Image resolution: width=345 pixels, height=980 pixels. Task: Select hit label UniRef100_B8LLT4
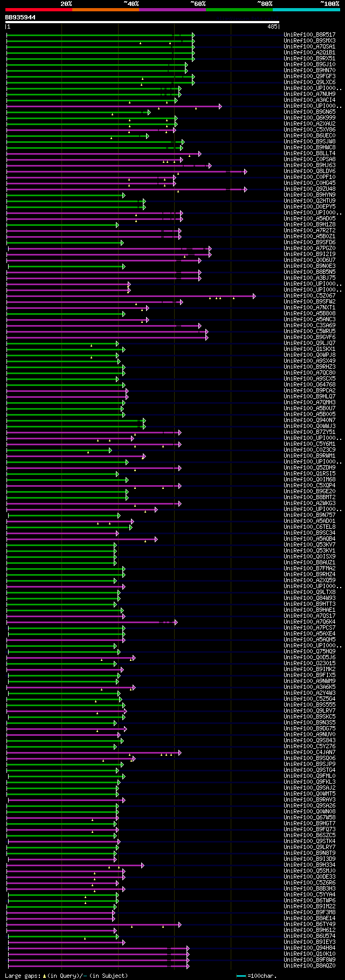click(x=309, y=154)
